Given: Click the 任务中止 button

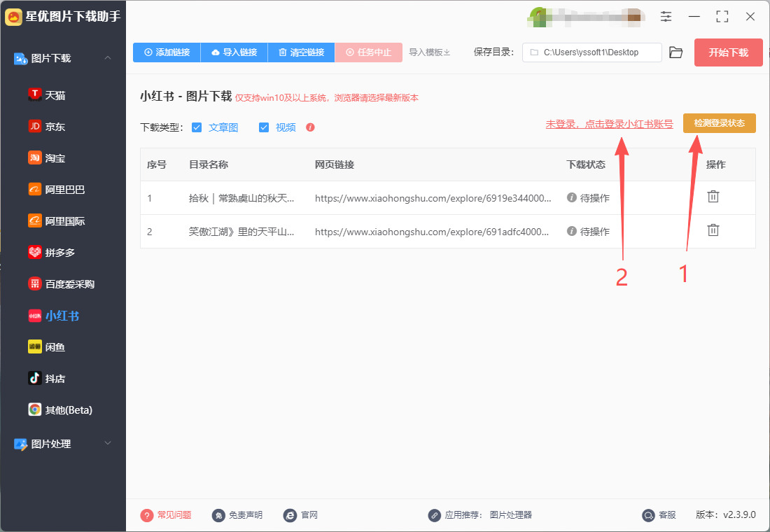Looking at the screenshot, I should (x=369, y=52).
